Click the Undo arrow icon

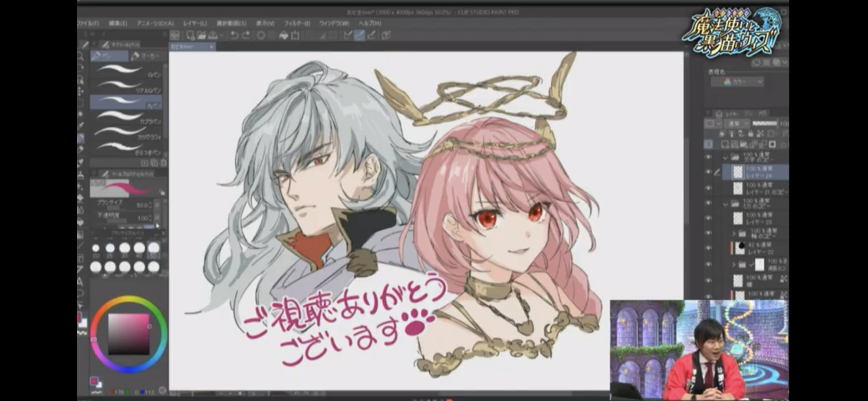234,36
